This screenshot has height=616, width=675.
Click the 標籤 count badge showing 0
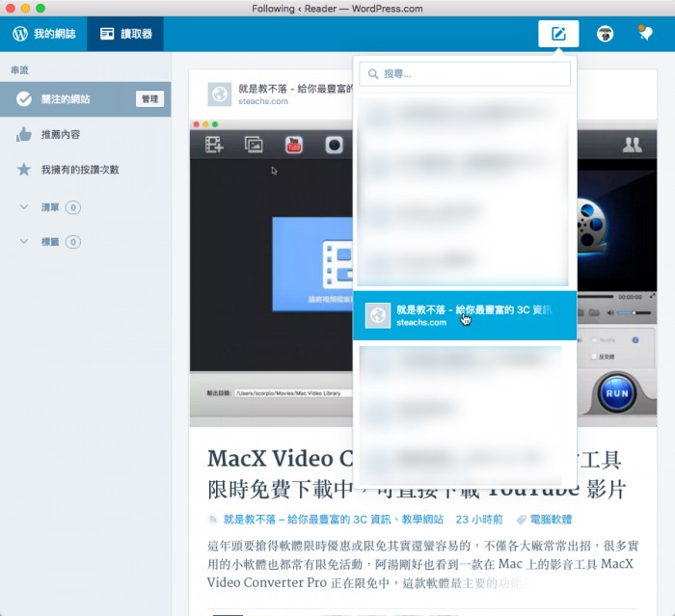coord(72,242)
